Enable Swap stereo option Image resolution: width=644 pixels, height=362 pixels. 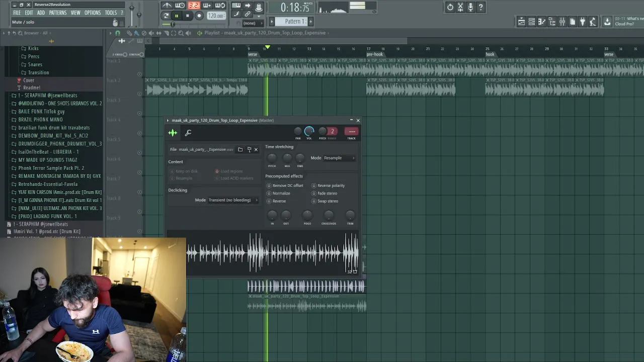[325, 201]
